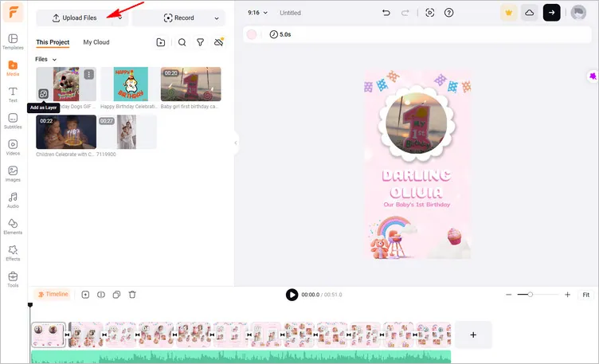Viewport: 599px width, 364px height.
Task: Click the screenshot capture icon in top bar
Action: (x=430, y=13)
